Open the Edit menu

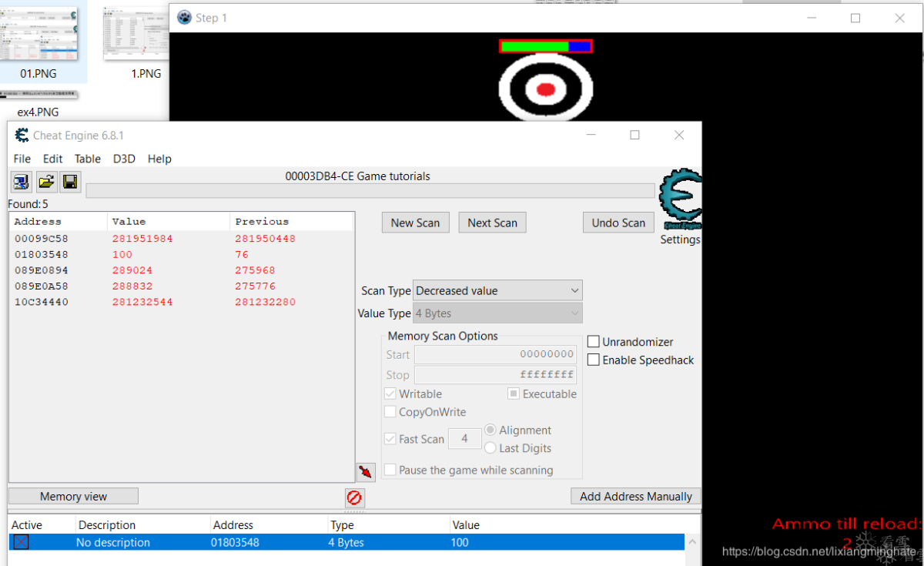pos(52,159)
